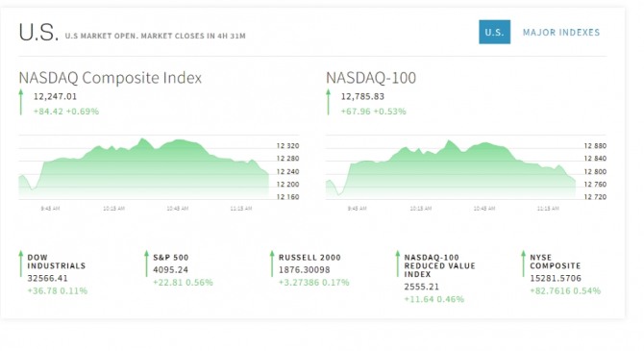Switch to the Major Indexes tab
This screenshot has width=644, height=351.
pos(561,33)
